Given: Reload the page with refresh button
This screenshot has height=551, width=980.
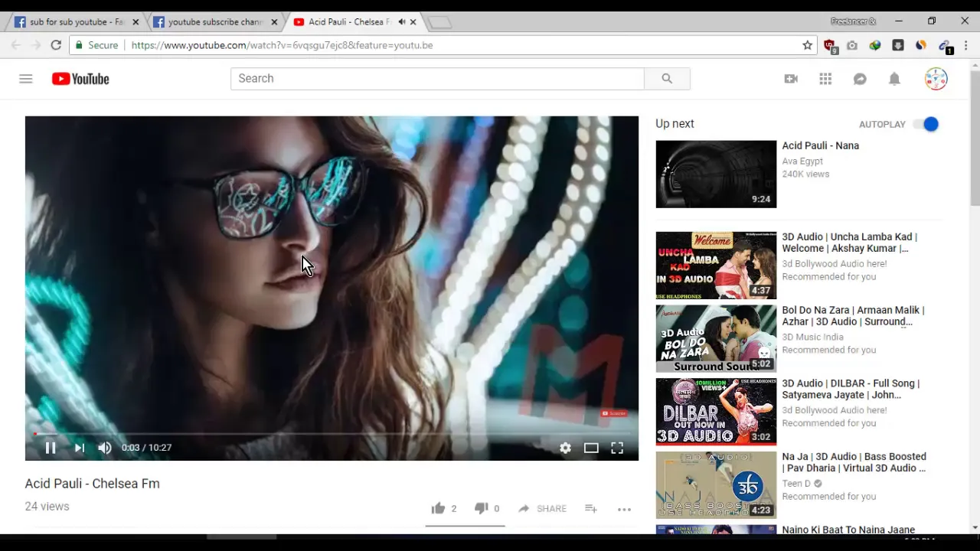Looking at the screenshot, I should coord(56,45).
